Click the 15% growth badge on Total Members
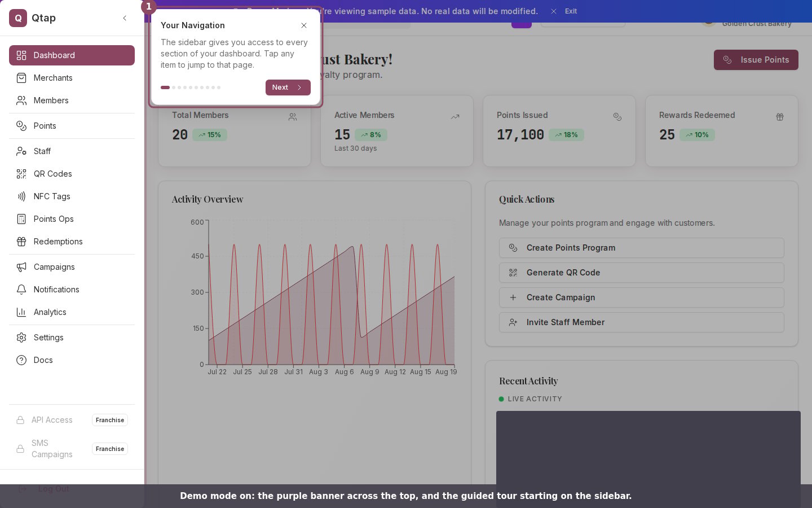The width and height of the screenshot is (812, 508). point(210,135)
